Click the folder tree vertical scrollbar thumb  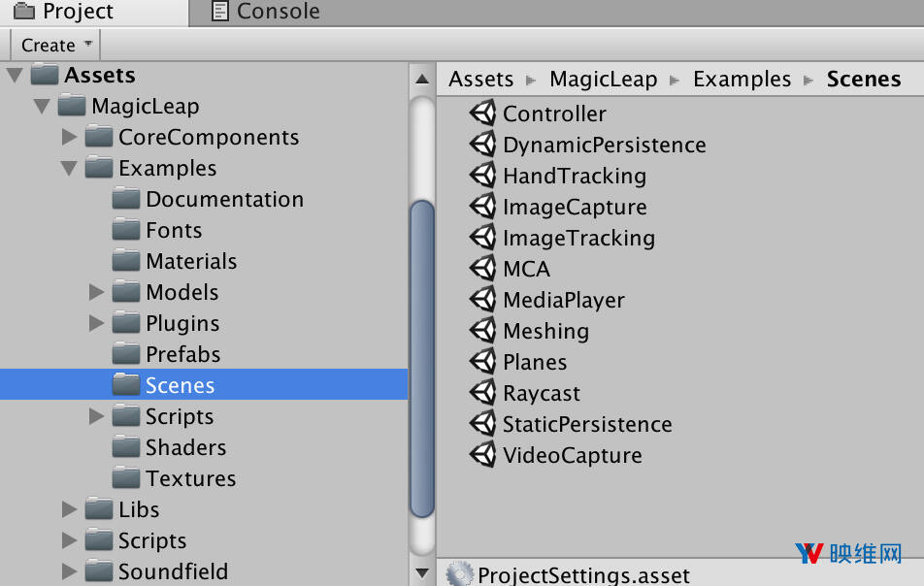[x=422, y=359]
